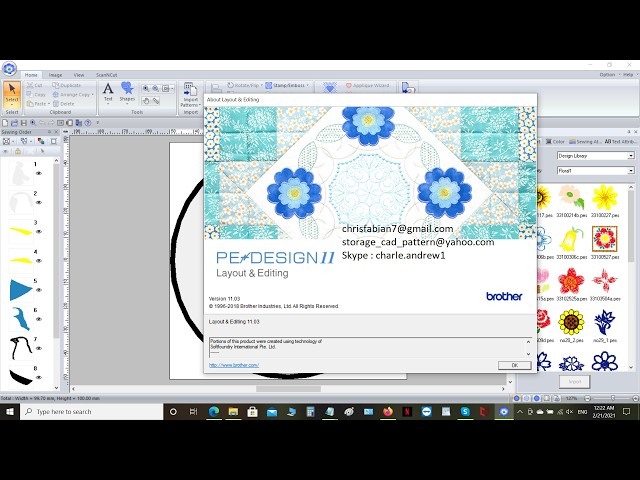The height and width of the screenshot is (480, 640).
Task: Click Print Preview in quick toolbar
Action: [x=33, y=122]
